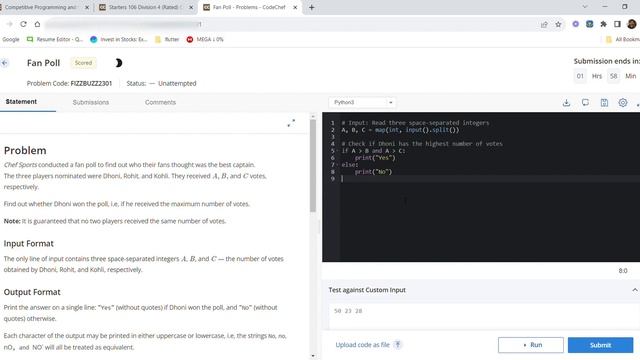The width and height of the screenshot is (640, 360).
Task: Click the upload file icon
Action: pos(398,345)
